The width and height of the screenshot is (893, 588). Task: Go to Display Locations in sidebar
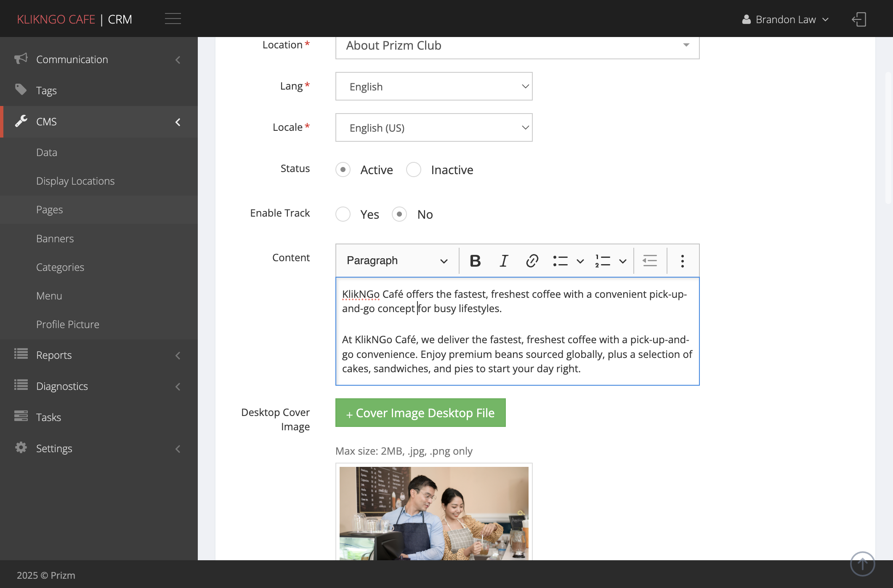(x=75, y=181)
